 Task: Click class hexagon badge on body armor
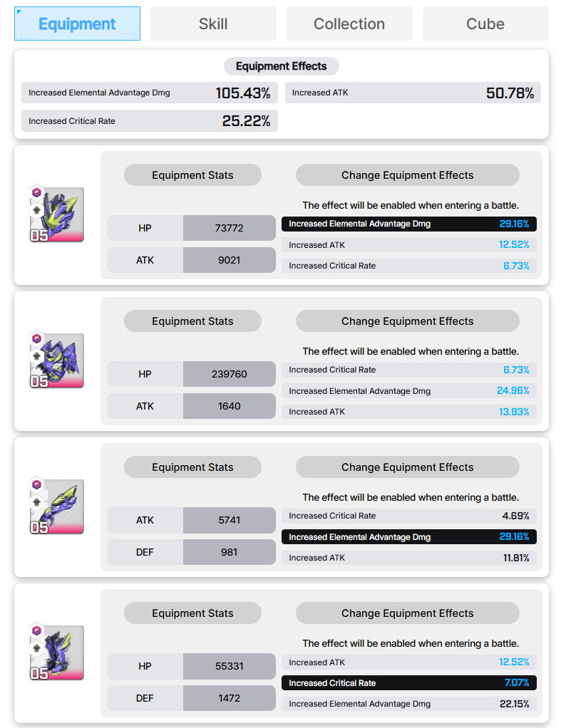(37, 357)
